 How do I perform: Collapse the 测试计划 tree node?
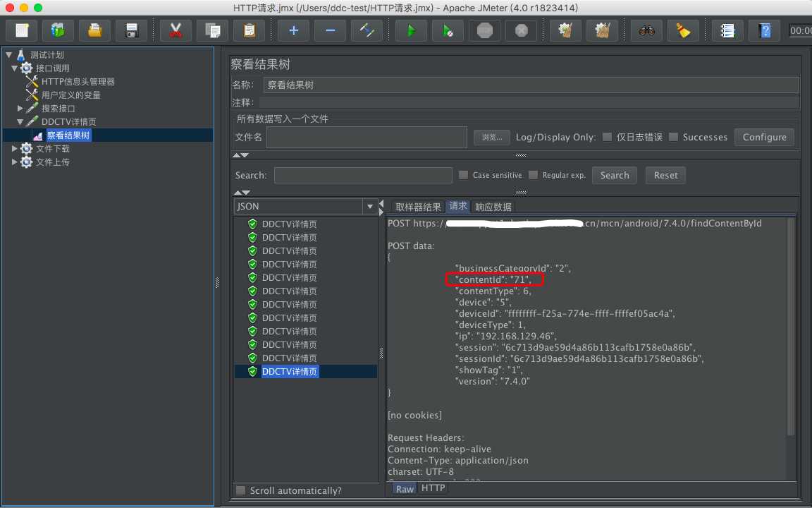point(8,54)
